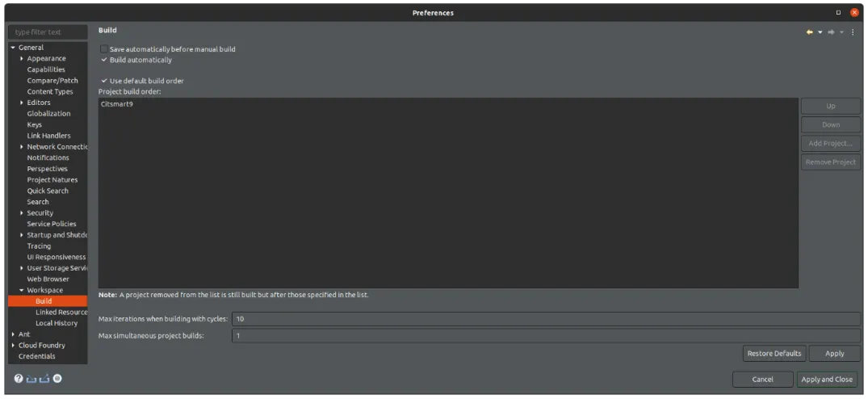This screenshot has height=399, width=868.
Task: Select Content Types in the tree
Action: 50,92
